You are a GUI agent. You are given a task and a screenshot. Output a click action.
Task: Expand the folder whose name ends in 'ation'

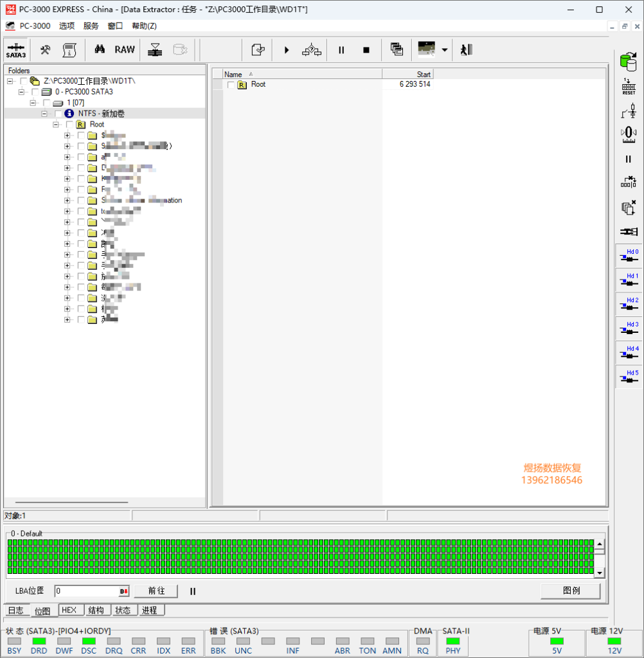click(67, 200)
